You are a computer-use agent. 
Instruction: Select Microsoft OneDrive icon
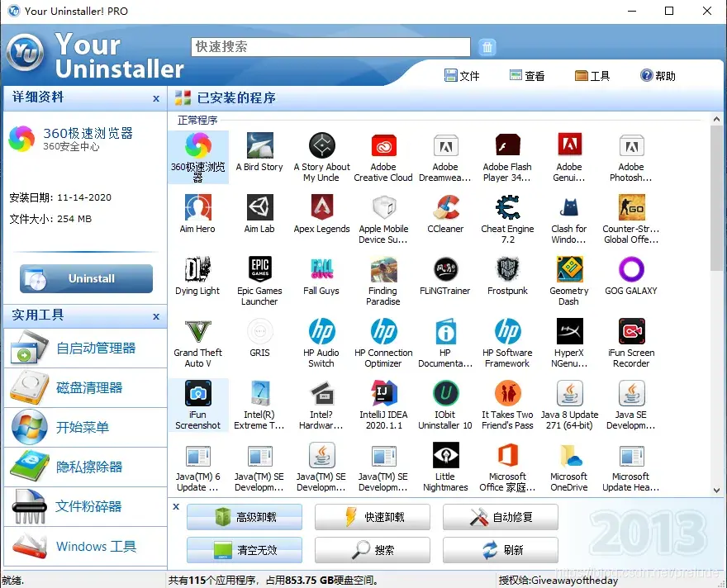coord(569,455)
